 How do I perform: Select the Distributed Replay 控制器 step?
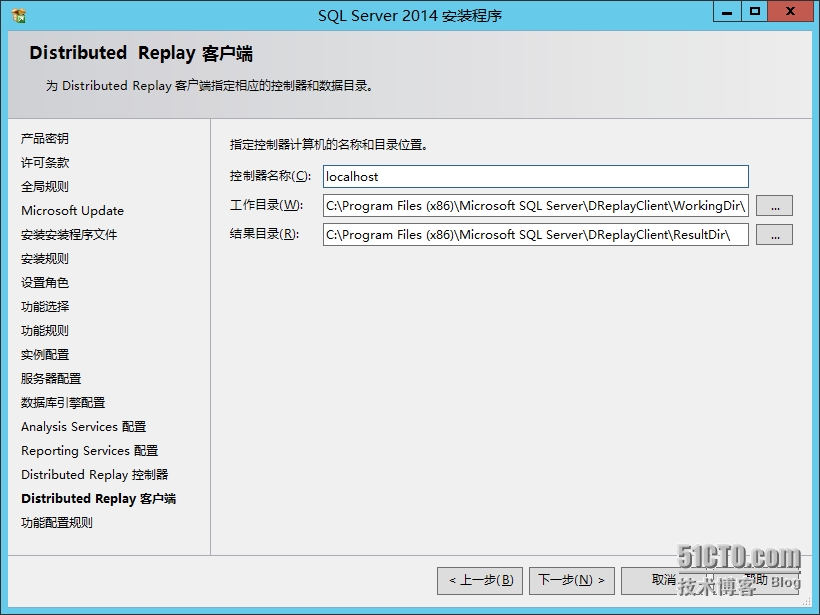pos(95,475)
